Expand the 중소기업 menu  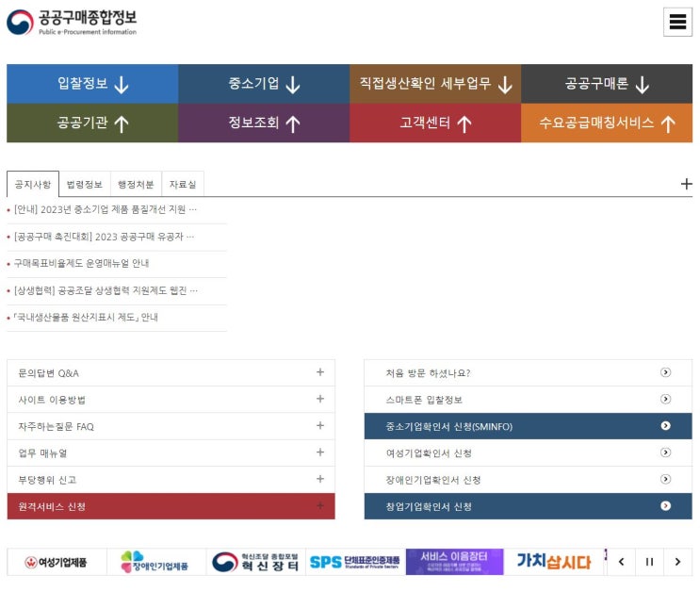coord(264,84)
